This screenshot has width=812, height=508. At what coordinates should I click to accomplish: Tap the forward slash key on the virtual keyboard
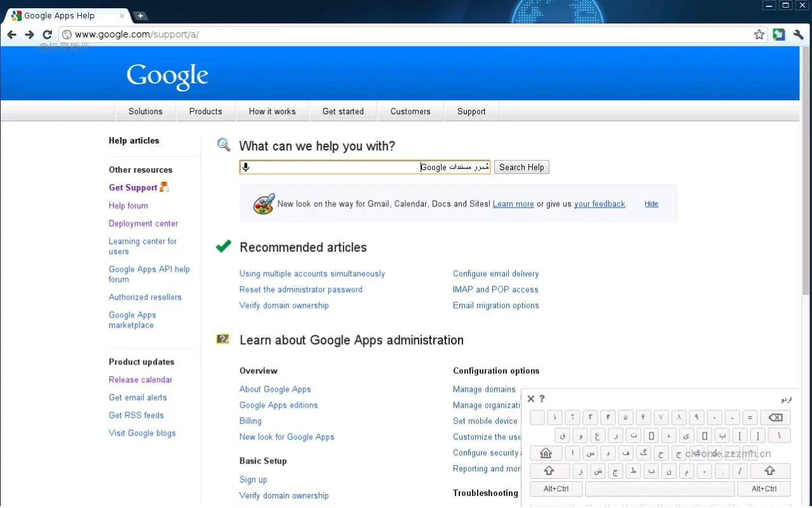(740, 471)
